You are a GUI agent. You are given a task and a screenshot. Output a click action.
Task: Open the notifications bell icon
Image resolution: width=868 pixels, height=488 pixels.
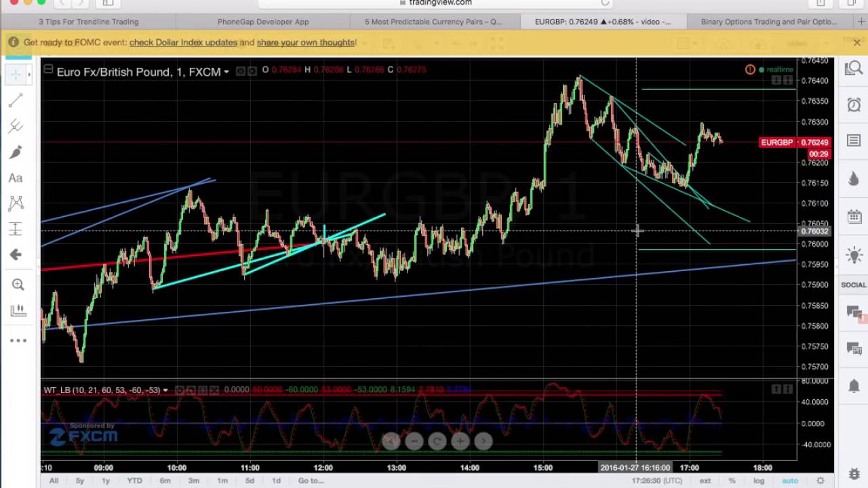(x=854, y=386)
